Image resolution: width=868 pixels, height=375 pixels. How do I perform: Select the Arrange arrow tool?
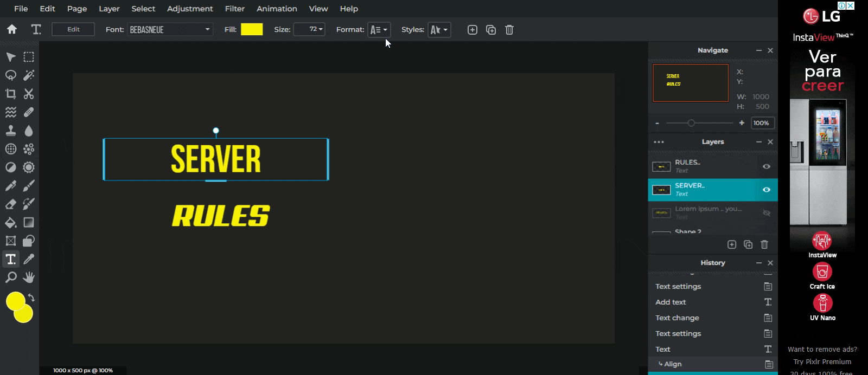click(10, 57)
